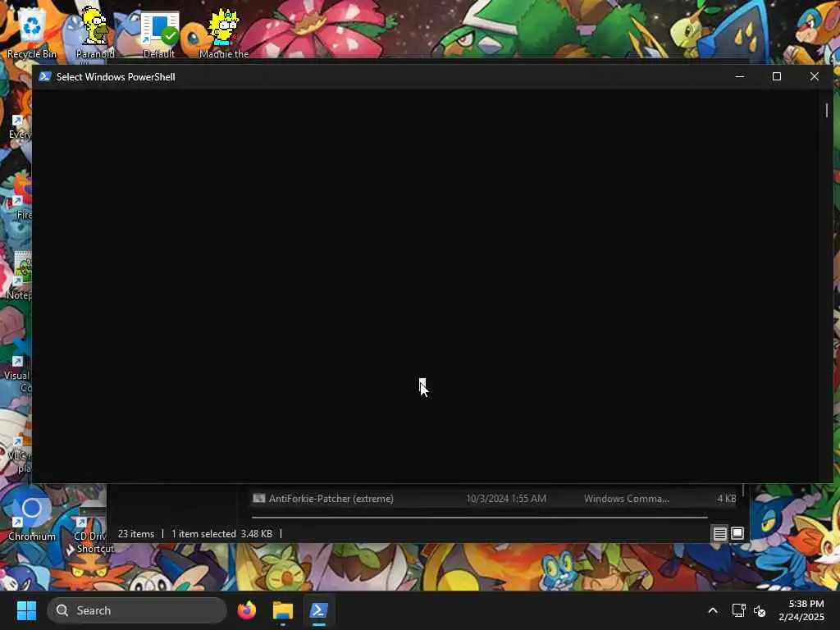Click the PowerShell vertical scrollbar thumb
Viewport: 840px width, 630px height.
pos(827,111)
